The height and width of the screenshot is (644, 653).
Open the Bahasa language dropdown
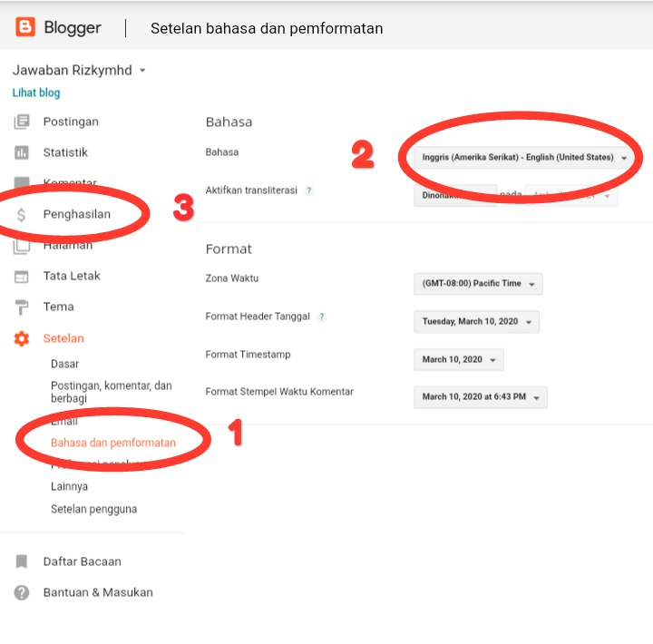[x=524, y=158]
